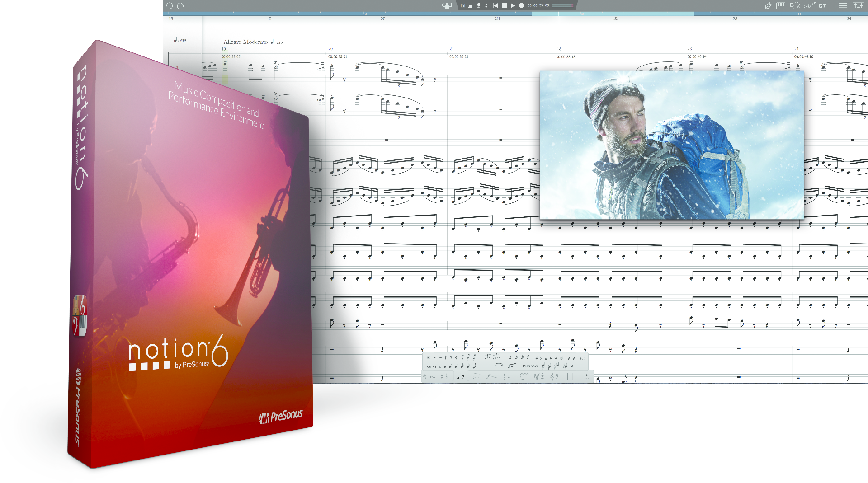Open the C7 chord library selector
Image resolution: width=868 pixels, height=483 pixels.
coord(822,6)
